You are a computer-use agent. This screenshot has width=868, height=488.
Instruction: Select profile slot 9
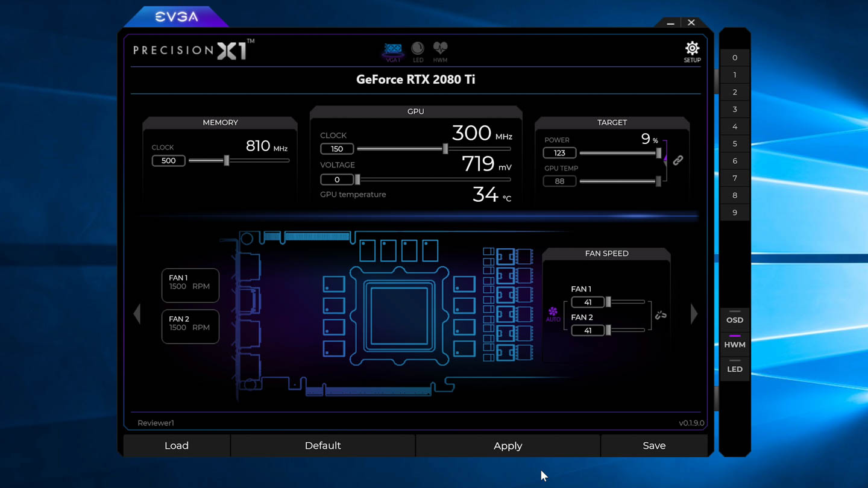735,213
